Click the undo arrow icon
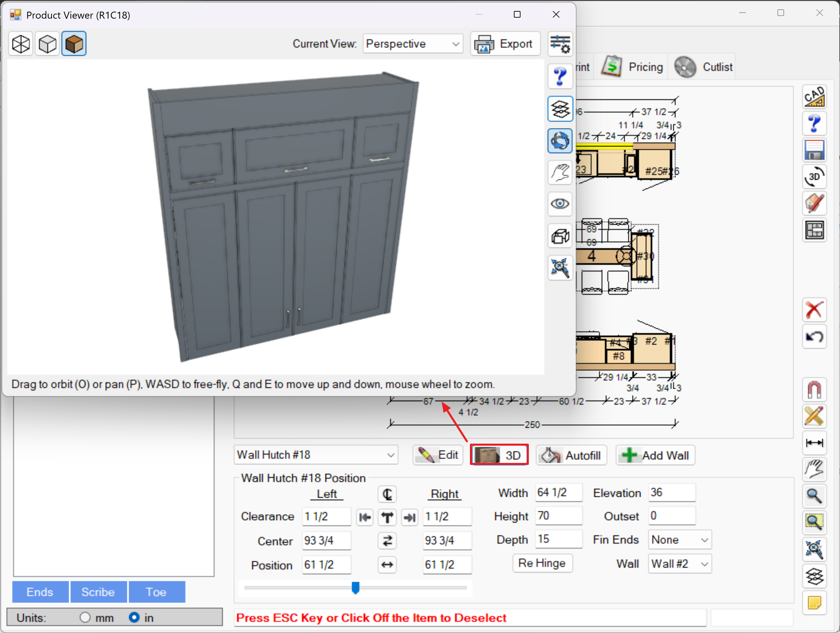 815,336
